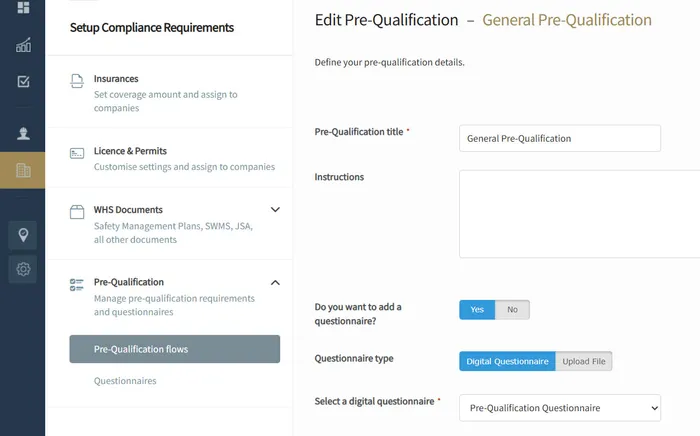700x436 pixels.
Task: Open Pre-Qualification flows menu item
Action: click(174, 349)
